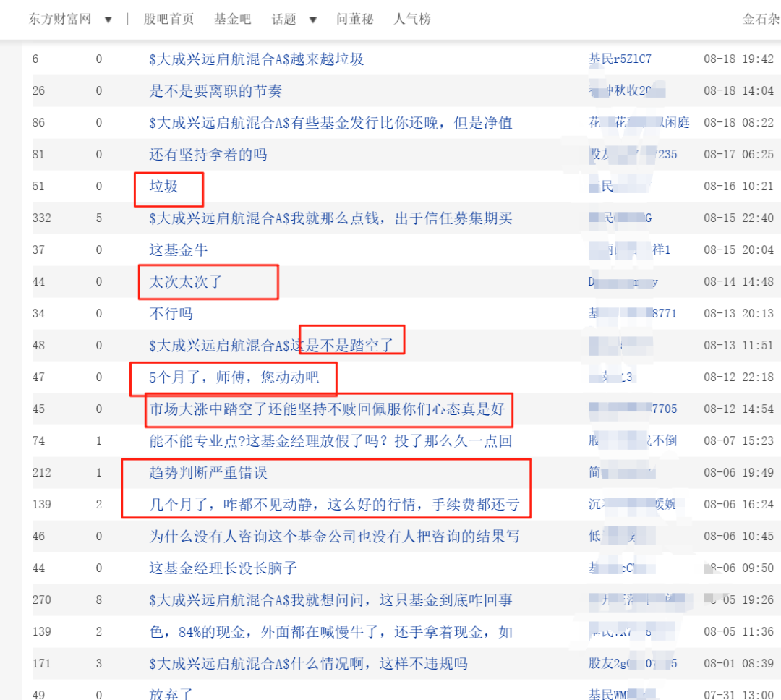Open author profile 基民r5Z1C7

coord(620,59)
